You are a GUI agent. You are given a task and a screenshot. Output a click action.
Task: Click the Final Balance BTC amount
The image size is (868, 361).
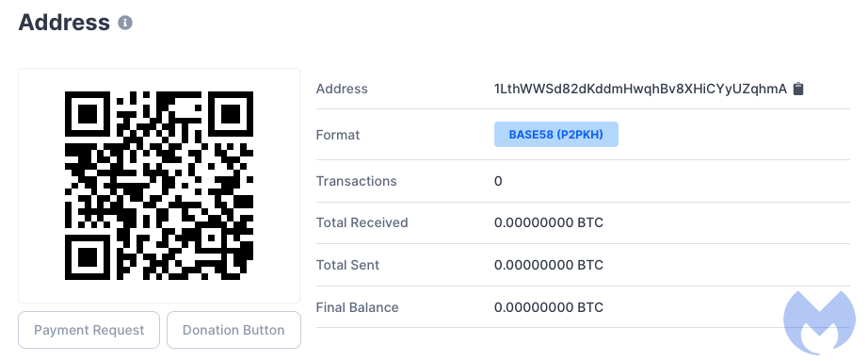point(549,307)
